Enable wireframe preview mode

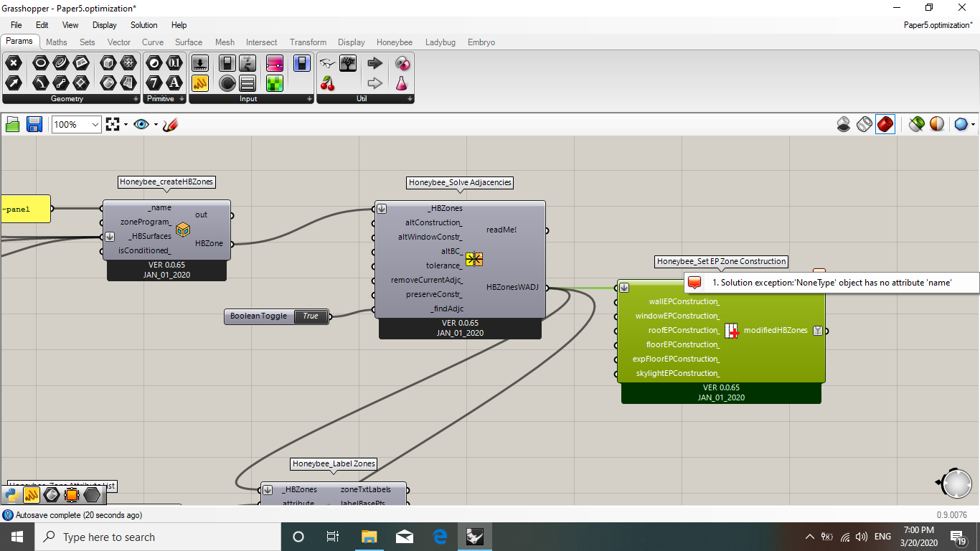coord(864,124)
